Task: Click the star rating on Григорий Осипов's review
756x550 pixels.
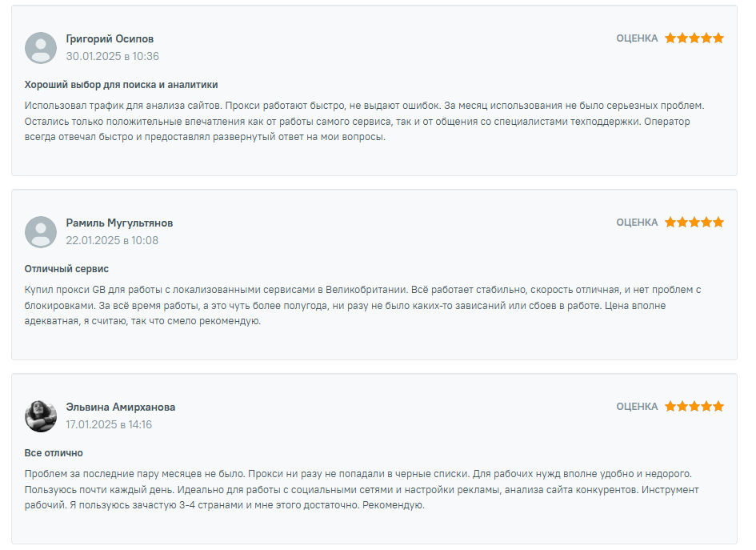Action: coord(694,38)
